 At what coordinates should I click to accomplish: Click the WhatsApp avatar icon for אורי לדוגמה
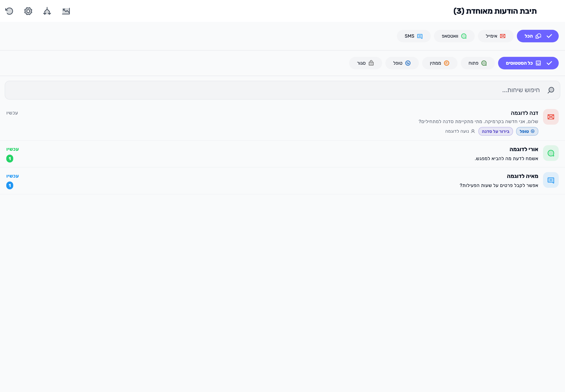pos(551,153)
